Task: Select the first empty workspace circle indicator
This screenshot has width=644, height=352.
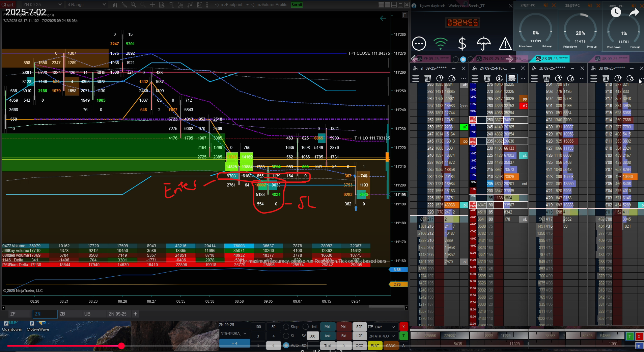Action: (456, 59)
